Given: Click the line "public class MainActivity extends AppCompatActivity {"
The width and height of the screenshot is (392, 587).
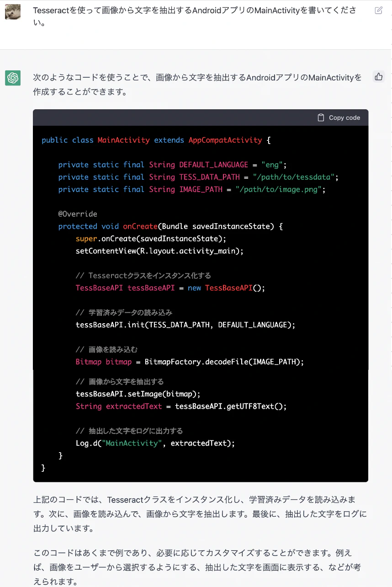Looking at the screenshot, I should coord(156,140).
